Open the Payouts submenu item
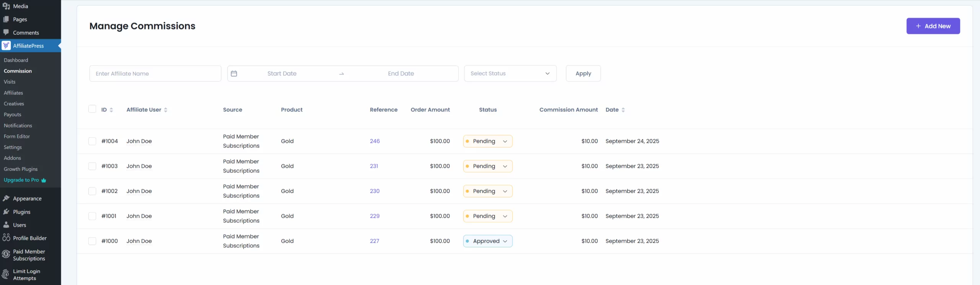The width and height of the screenshot is (980, 285). [13, 114]
